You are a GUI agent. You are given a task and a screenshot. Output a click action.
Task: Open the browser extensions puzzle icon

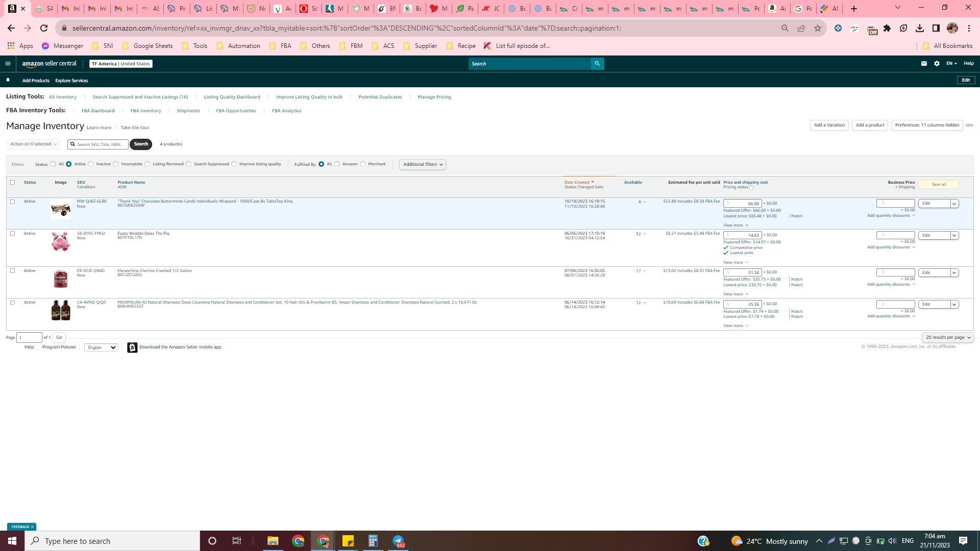[887, 28]
